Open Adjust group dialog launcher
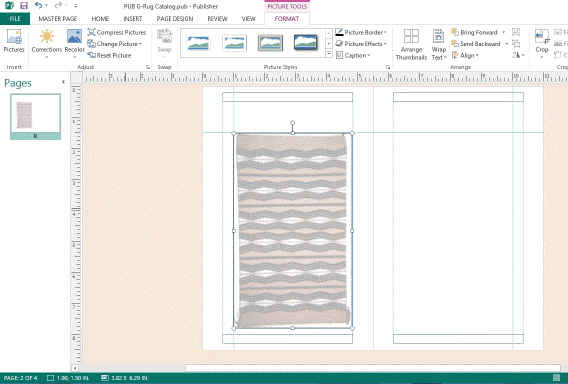Viewport: 568px width, 384px height. point(148,67)
